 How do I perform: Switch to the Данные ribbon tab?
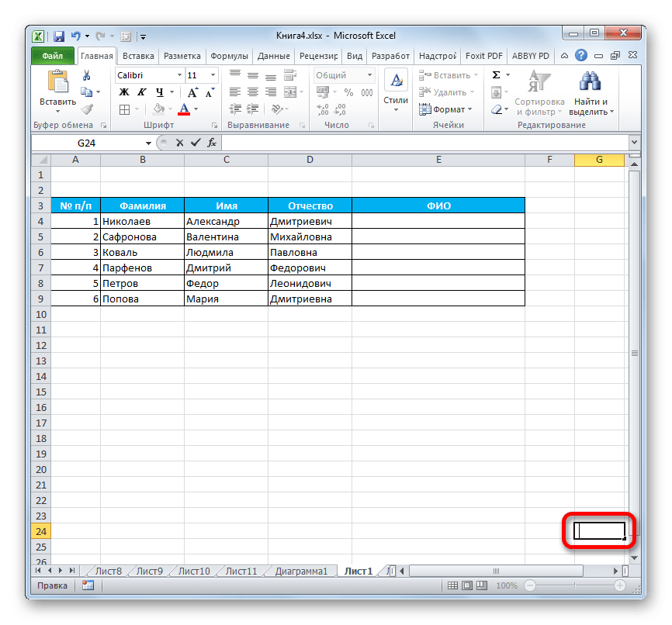(273, 56)
